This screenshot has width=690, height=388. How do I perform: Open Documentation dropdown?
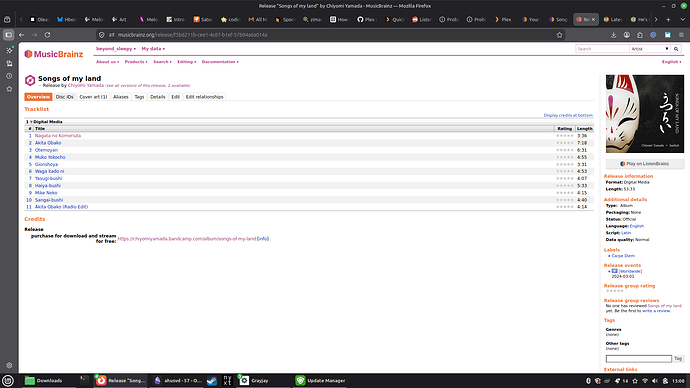coord(220,62)
